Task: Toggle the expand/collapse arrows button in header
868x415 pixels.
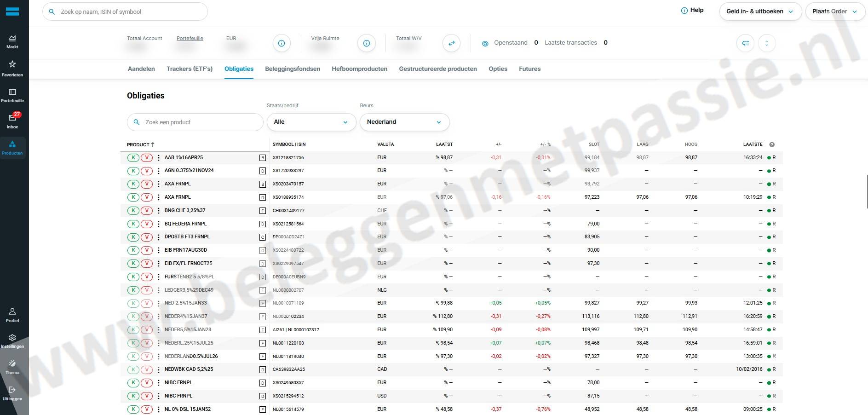Action: (x=766, y=43)
